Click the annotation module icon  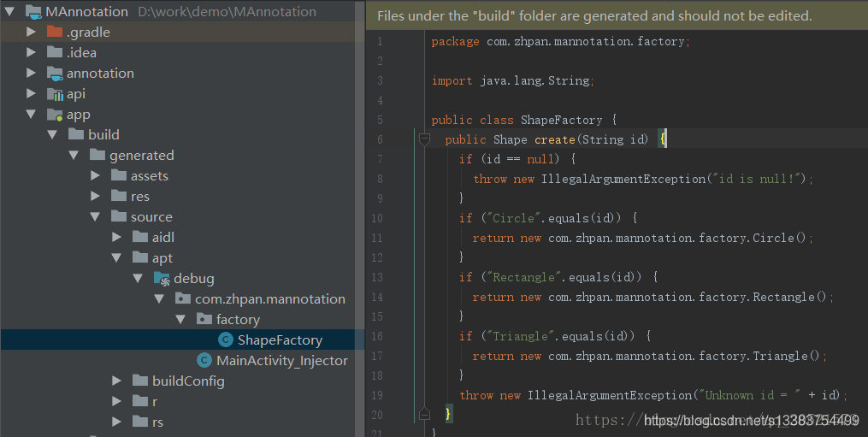point(54,73)
